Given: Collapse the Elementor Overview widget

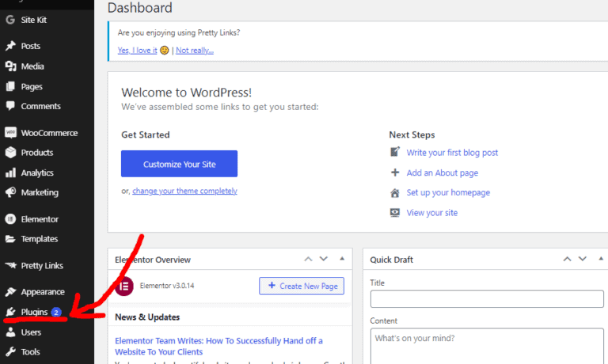Looking at the screenshot, I should click(342, 259).
